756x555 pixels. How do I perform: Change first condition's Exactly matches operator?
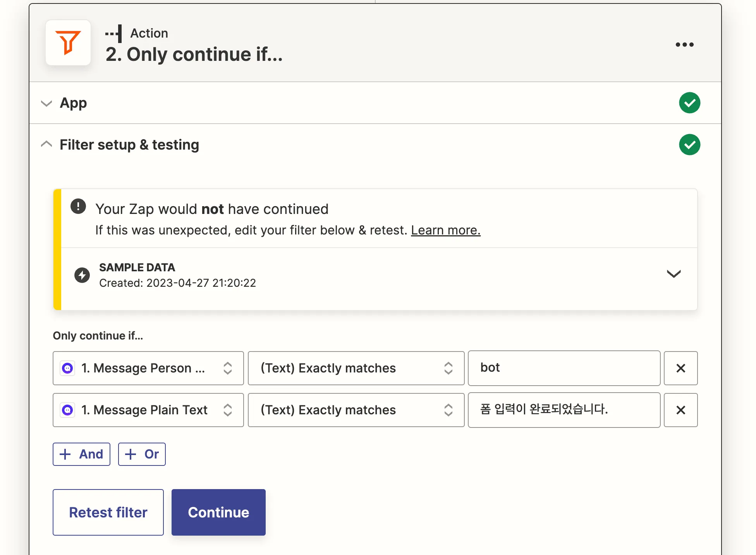point(356,368)
